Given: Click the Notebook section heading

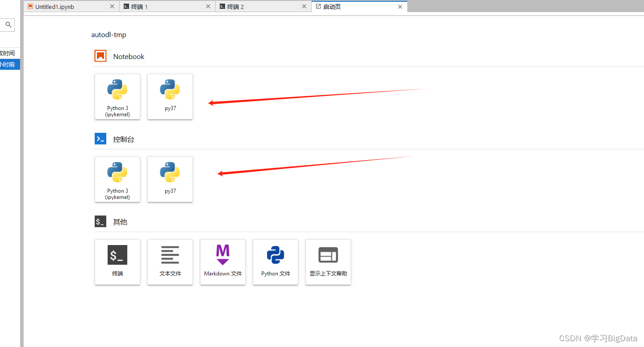Looking at the screenshot, I should (x=129, y=57).
